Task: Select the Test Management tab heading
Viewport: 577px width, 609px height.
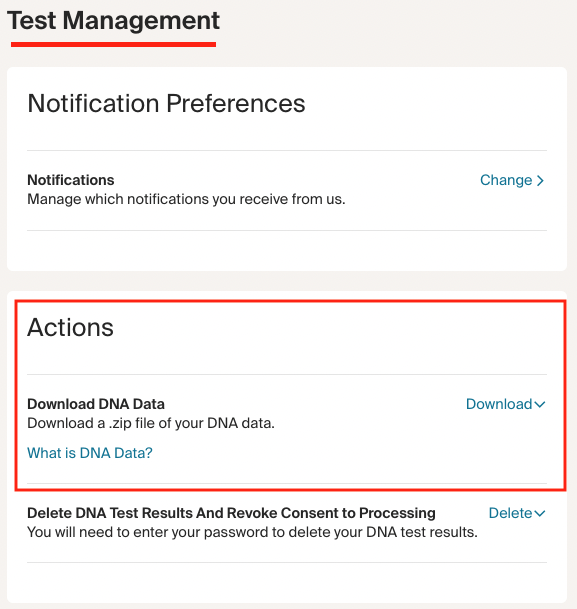Action: coord(113,21)
